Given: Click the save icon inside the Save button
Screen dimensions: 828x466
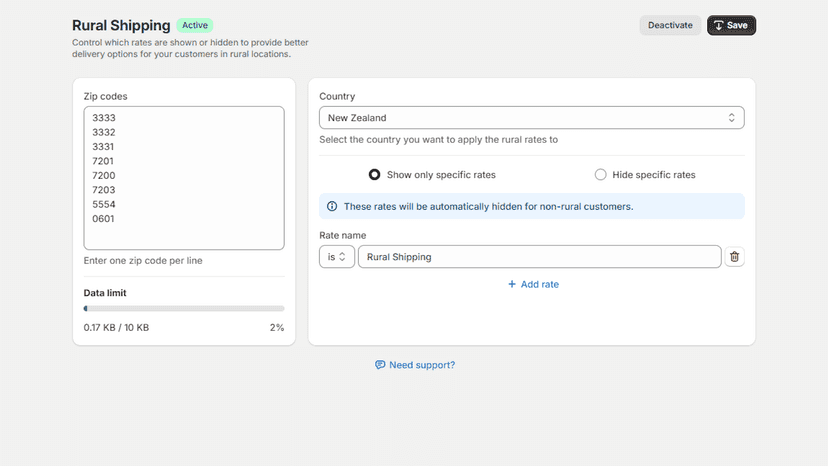Looking at the screenshot, I should tap(718, 25).
